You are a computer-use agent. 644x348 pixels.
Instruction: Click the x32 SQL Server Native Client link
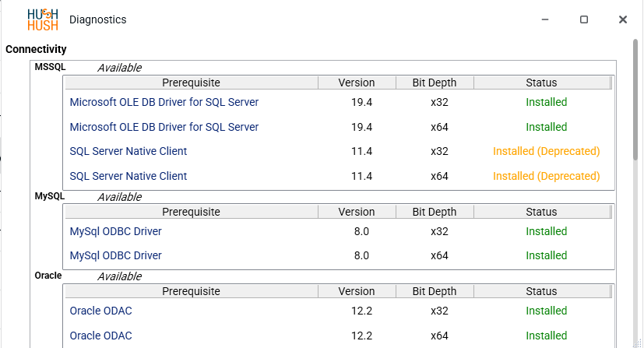click(x=128, y=151)
